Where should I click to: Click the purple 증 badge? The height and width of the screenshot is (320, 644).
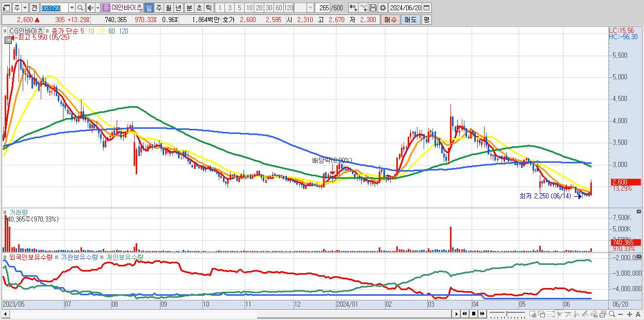click(x=106, y=8)
